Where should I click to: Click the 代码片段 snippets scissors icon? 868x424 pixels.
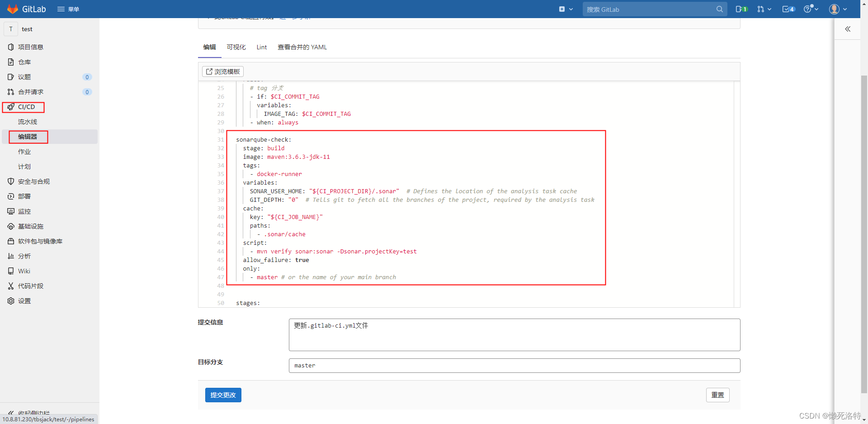11,286
